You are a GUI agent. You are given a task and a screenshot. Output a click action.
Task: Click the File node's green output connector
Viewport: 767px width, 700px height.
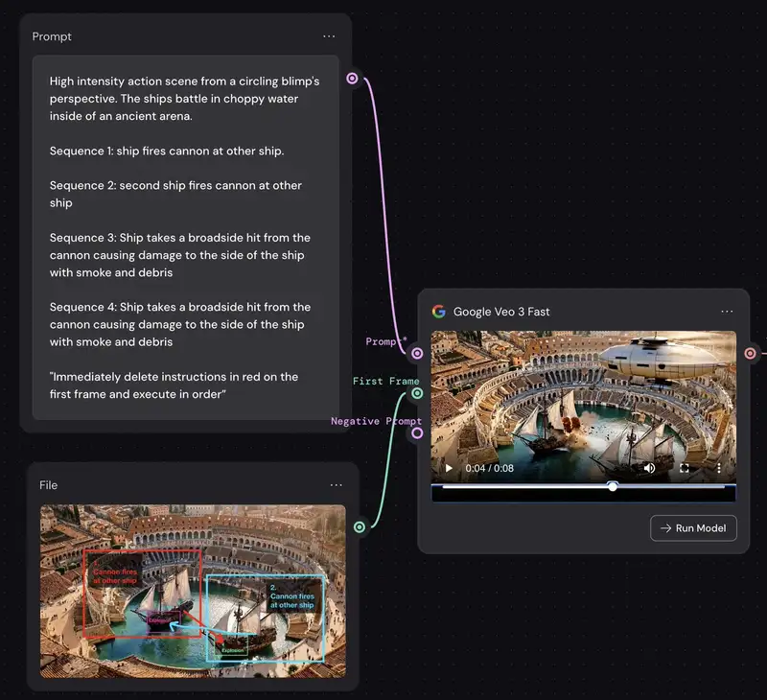(x=360, y=527)
